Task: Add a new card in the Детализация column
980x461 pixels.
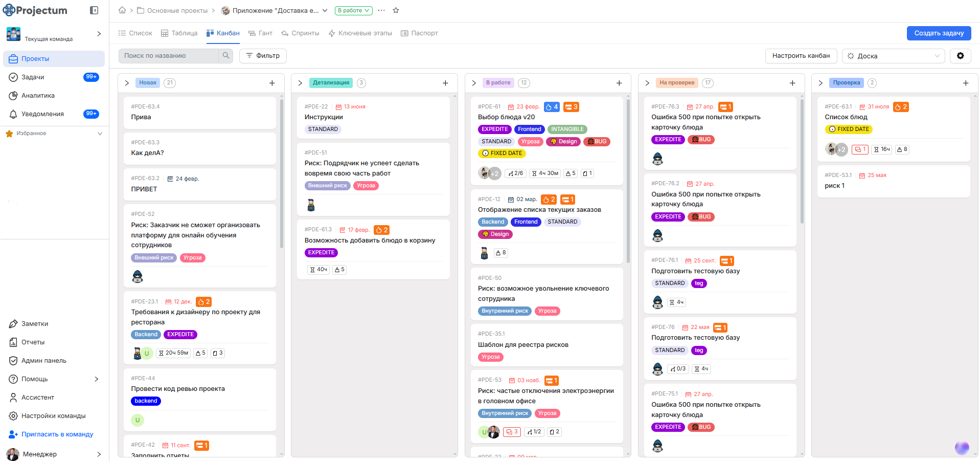Action: (445, 82)
